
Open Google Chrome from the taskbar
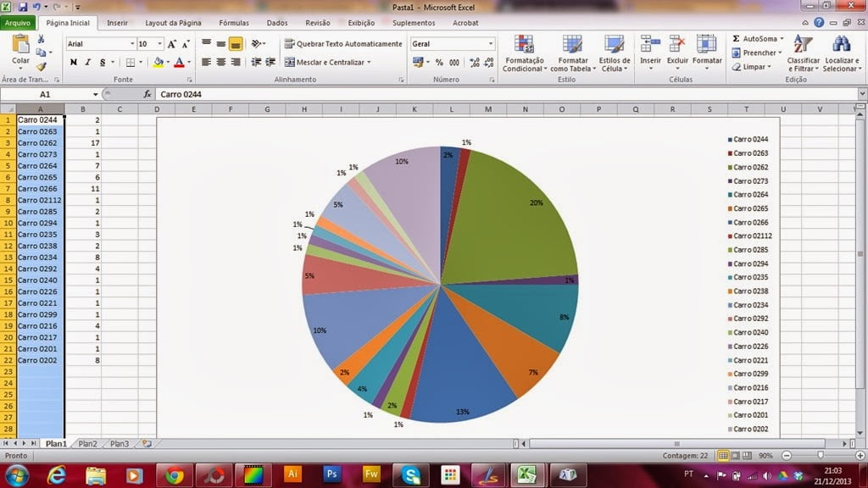point(175,475)
